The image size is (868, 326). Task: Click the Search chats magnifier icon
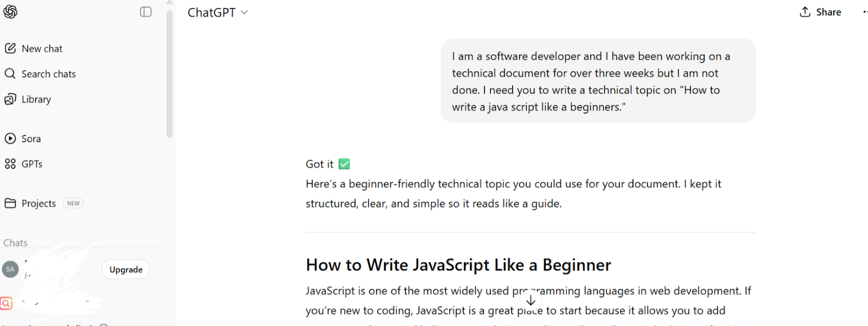pyautogui.click(x=10, y=74)
